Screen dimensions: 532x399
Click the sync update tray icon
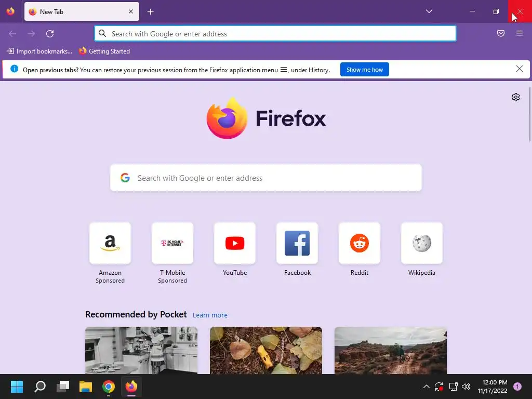pos(439,387)
